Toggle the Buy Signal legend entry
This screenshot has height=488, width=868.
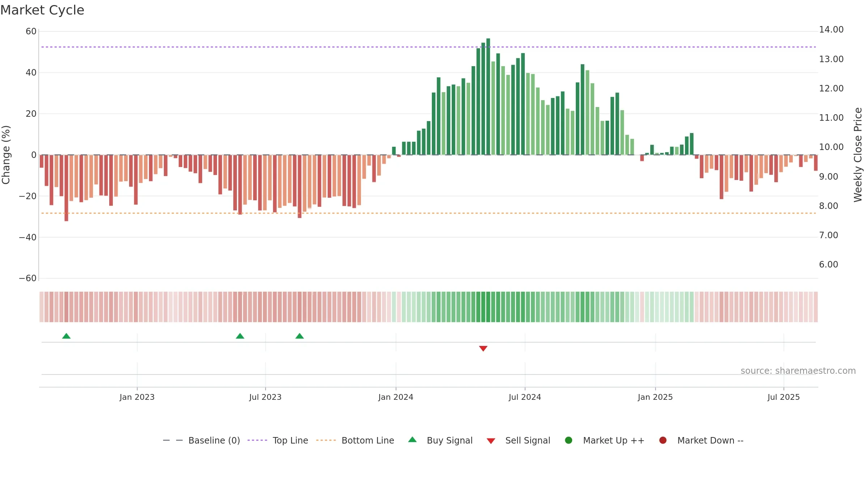(440, 440)
